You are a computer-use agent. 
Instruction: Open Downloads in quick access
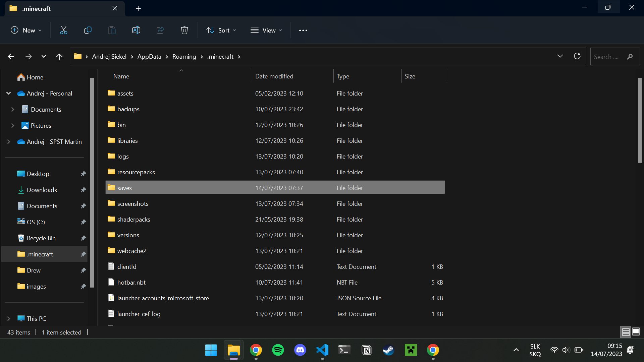pyautogui.click(x=42, y=190)
